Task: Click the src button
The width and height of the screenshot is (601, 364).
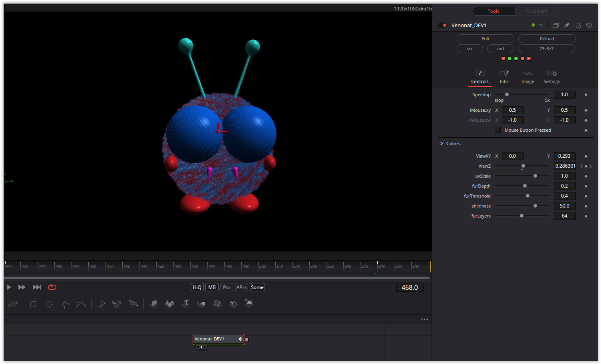Action: 470,49
